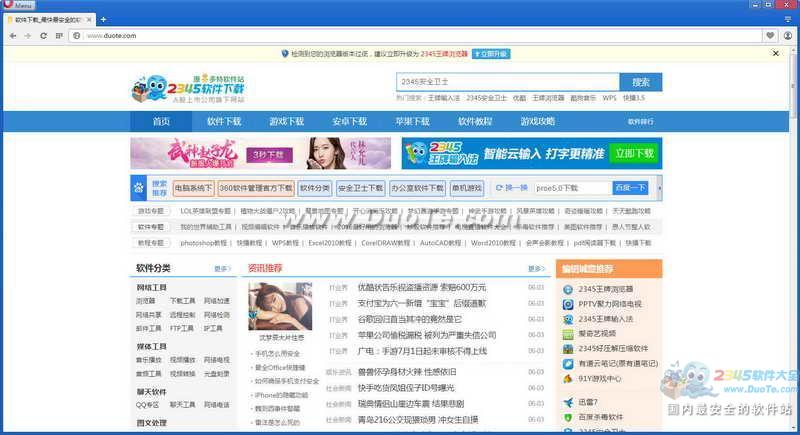
Task: Click the 百度杀毒软件 shield icon
Action: tap(568, 417)
